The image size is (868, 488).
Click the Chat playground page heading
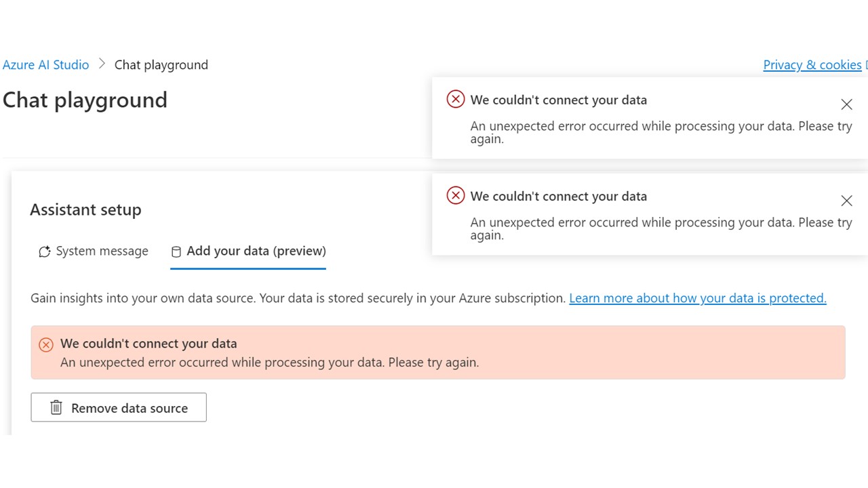click(85, 100)
